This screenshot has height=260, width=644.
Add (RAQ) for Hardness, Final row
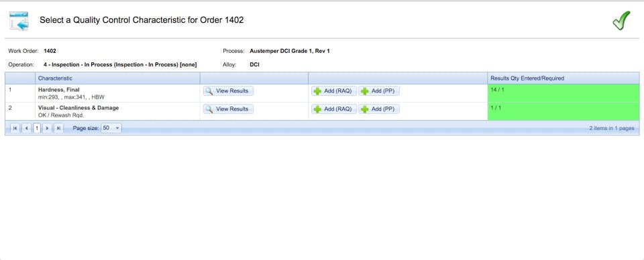[334, 91]
